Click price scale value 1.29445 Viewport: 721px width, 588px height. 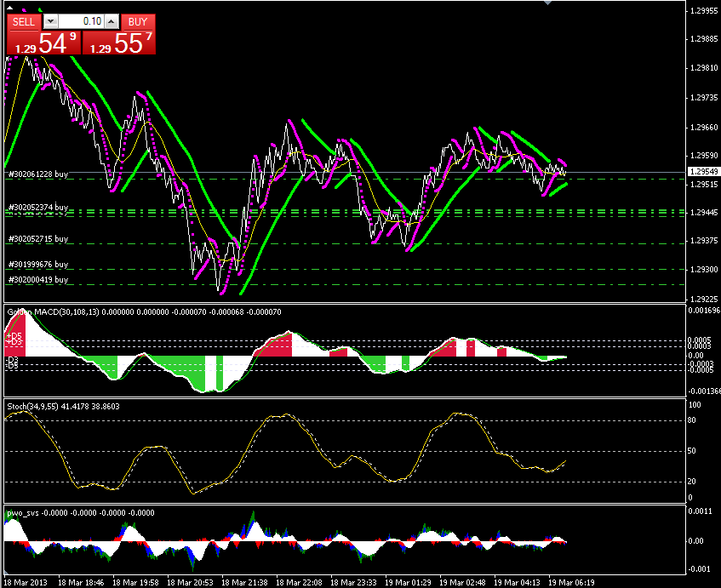[x=704, y=213]
